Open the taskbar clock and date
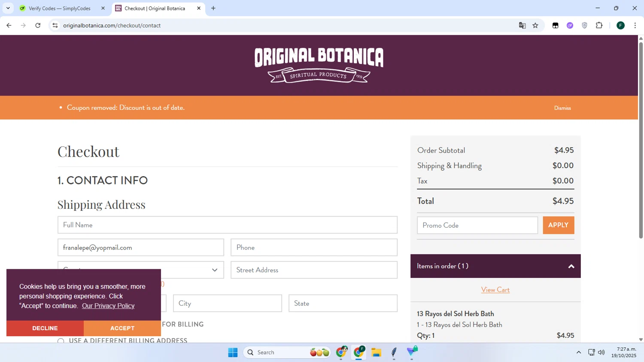Screen dimensions: 644x362 (624, 353)
